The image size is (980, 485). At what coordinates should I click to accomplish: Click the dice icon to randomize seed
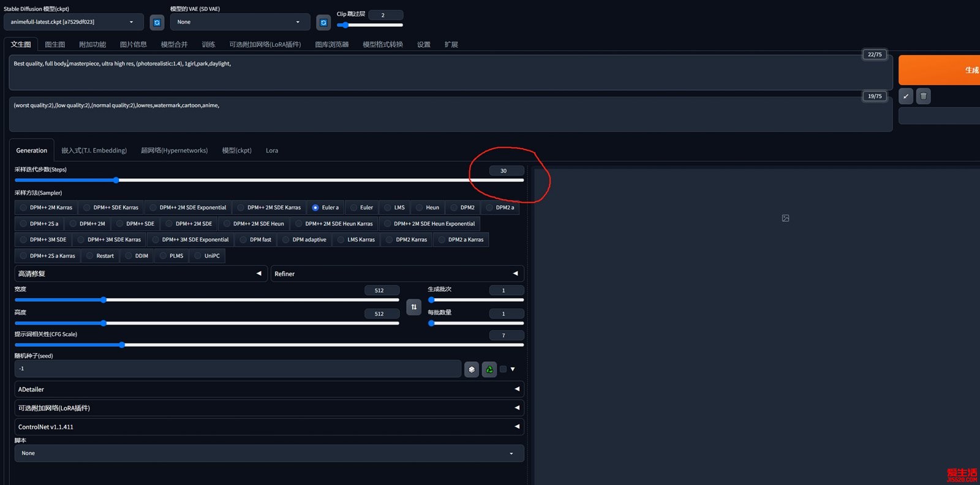472,369
